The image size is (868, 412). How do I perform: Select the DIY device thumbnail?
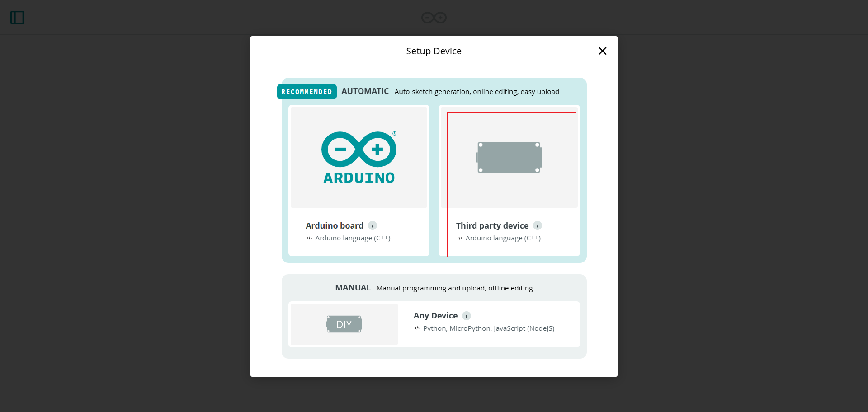[x=344, y=324]
